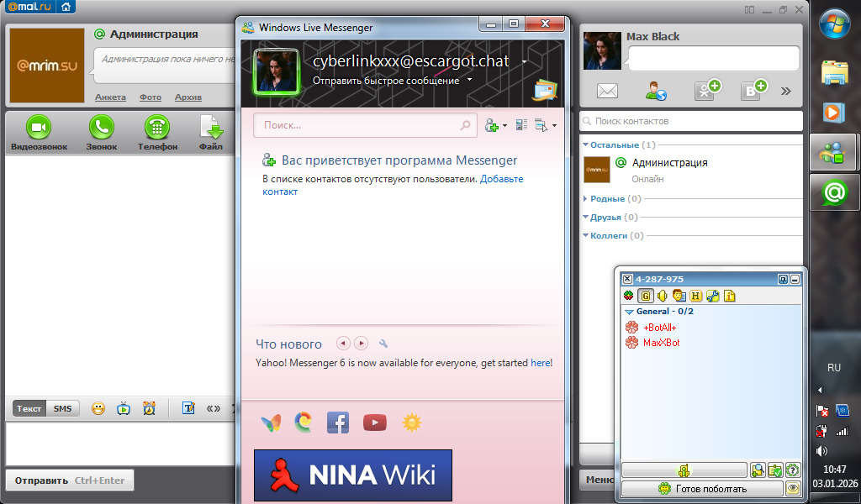Open the quick message dropdown arrow
Viewport: 861px width, 504px height.
tap(469, 80)
